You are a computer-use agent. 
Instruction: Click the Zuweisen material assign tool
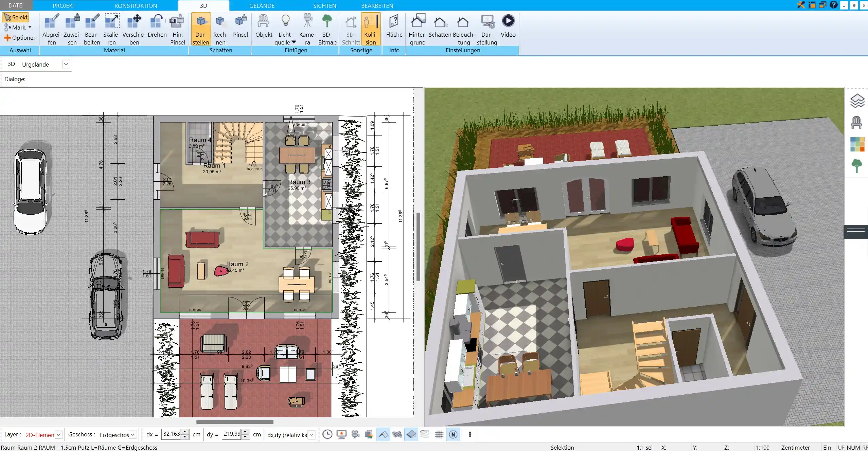coord(72,29)
